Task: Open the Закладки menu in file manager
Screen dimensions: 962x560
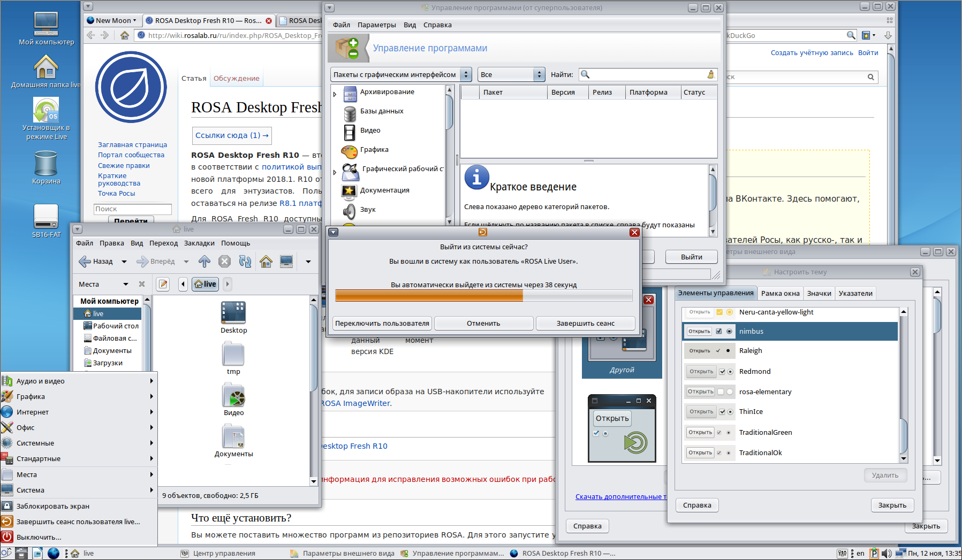Action: coord(199,243)
